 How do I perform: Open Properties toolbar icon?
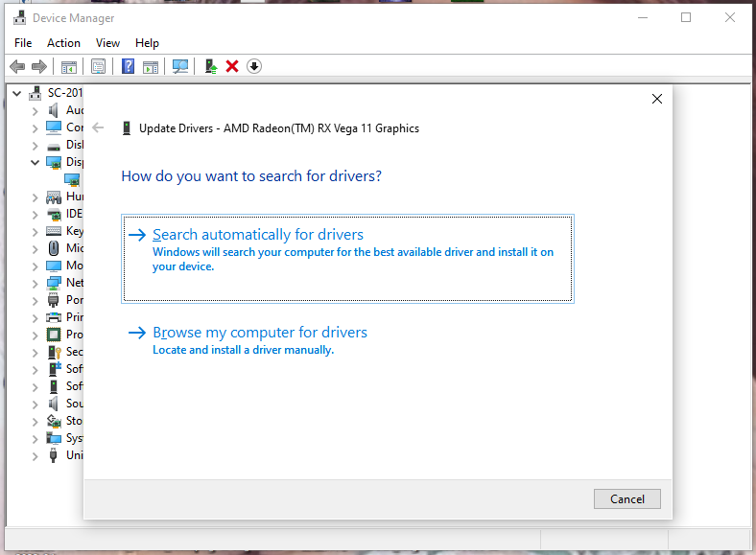click(x=99, y=66)
